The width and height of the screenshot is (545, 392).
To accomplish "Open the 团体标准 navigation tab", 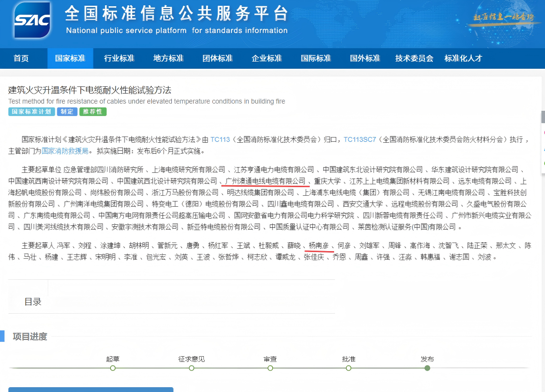I will coord(217,58).
